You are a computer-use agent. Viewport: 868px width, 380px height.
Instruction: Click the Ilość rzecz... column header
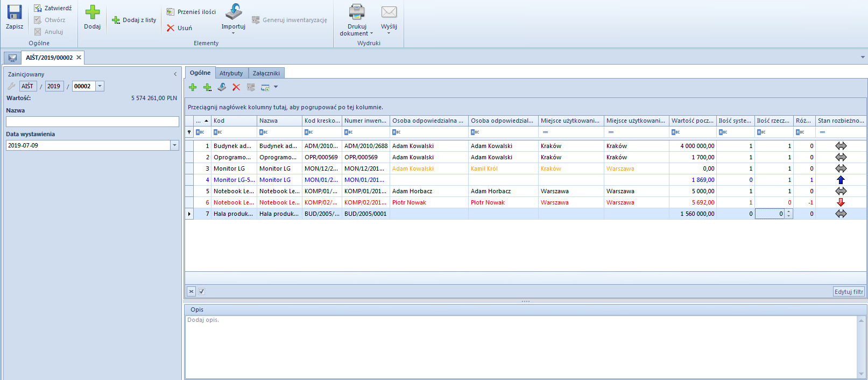click(773, 121)
